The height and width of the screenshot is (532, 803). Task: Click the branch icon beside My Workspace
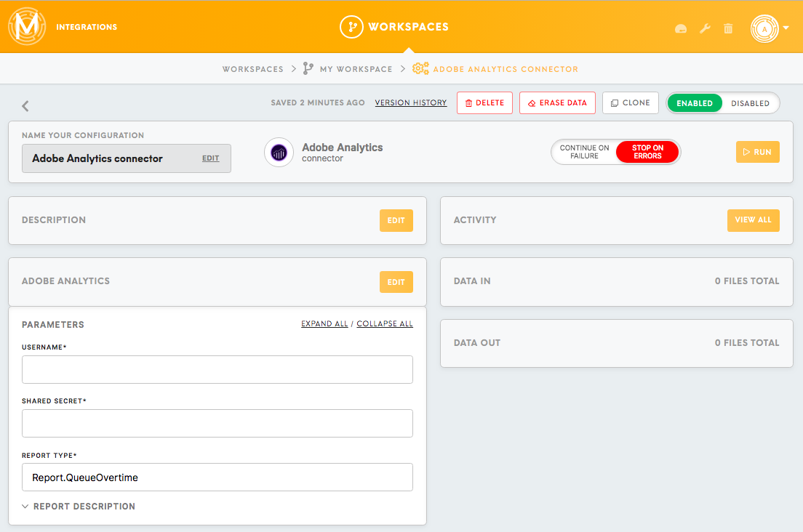[x=308, y=68]
